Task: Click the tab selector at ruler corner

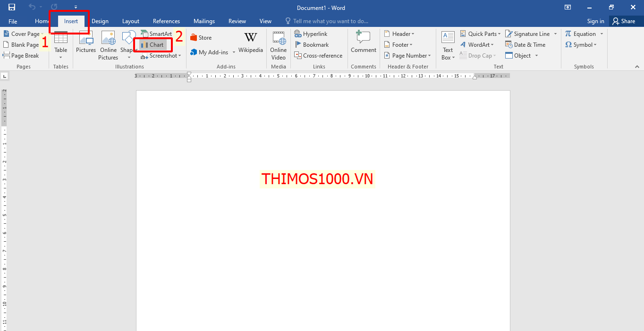Action: point(5,76)
